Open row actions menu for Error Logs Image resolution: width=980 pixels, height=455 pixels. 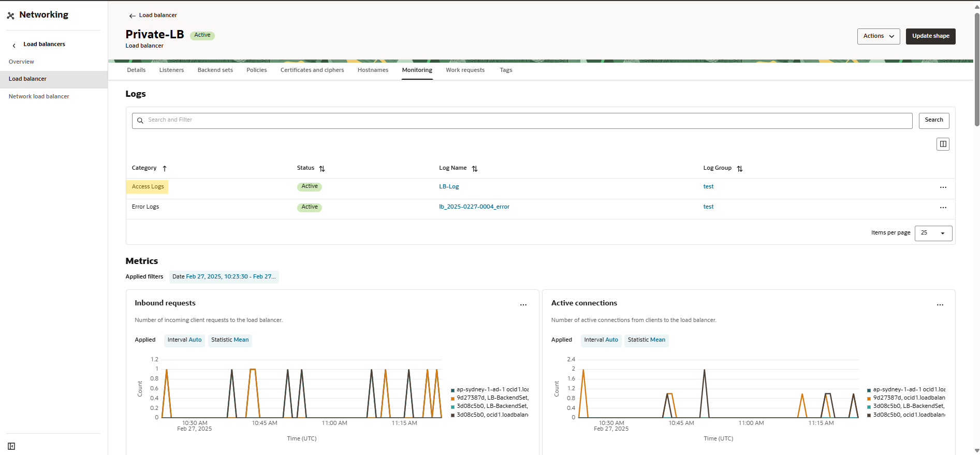tap(943, 208)
